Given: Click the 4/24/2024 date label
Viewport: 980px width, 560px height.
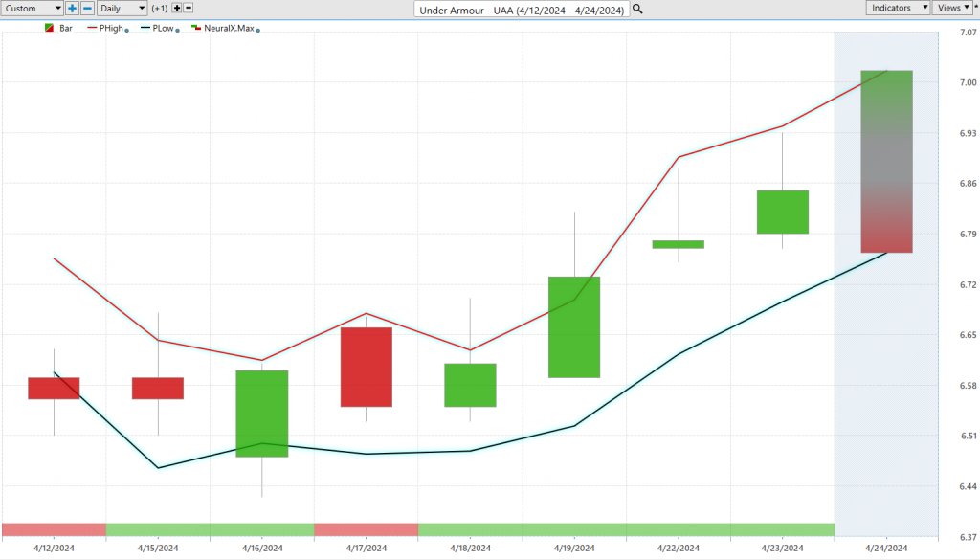Looking at the screenshot, I should pos(886,549).
